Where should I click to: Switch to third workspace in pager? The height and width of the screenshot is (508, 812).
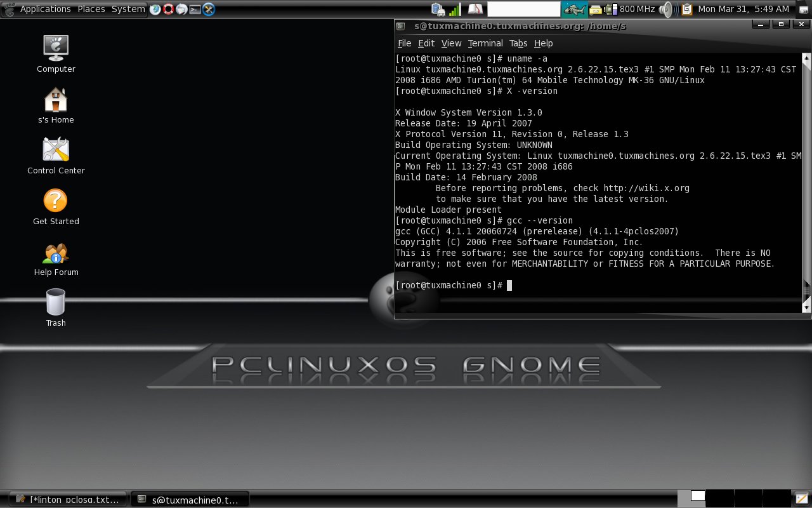pyautogui.click(x=749, y=498)
